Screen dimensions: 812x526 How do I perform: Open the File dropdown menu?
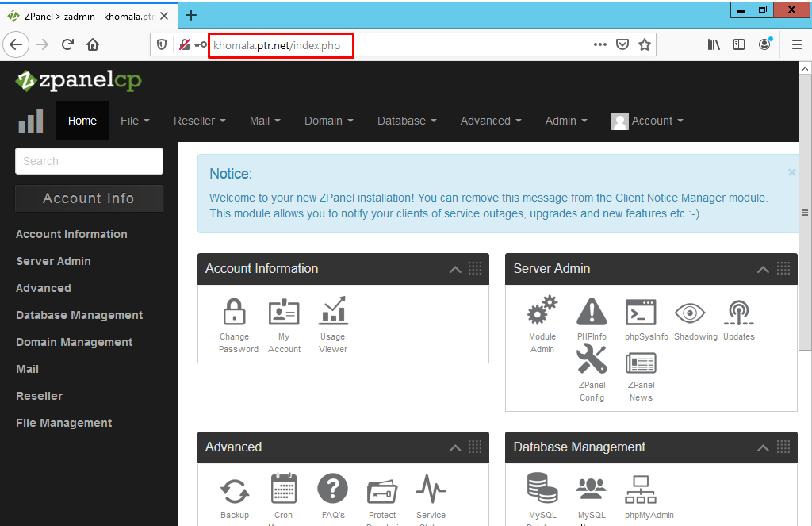[x=135, y=121]
